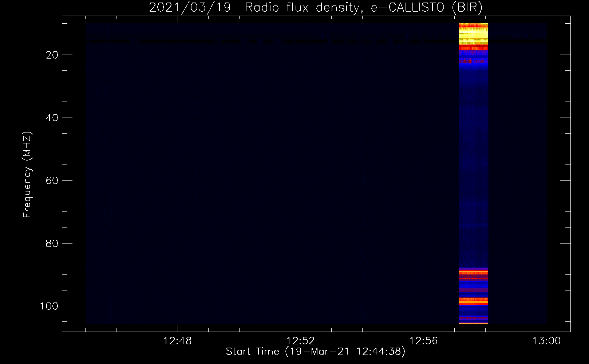Click the 13:00 time tick label
589x364 pixels.
click(x=546, y=341)
